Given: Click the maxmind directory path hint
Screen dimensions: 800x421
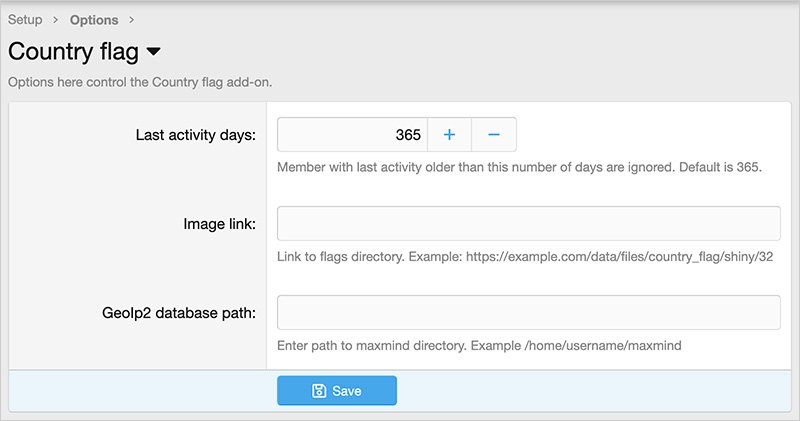Looking at the screenshot, I should (480, 346).
